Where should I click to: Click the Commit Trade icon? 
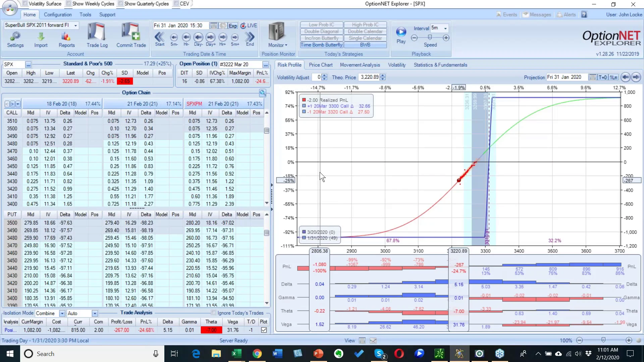pos(131,35)
